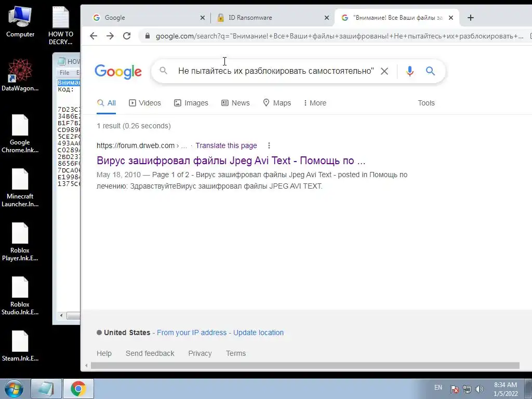Viewport: 532px width, 399px height.
Task: Open the Action Center flag icon
Action: (455, 389)
